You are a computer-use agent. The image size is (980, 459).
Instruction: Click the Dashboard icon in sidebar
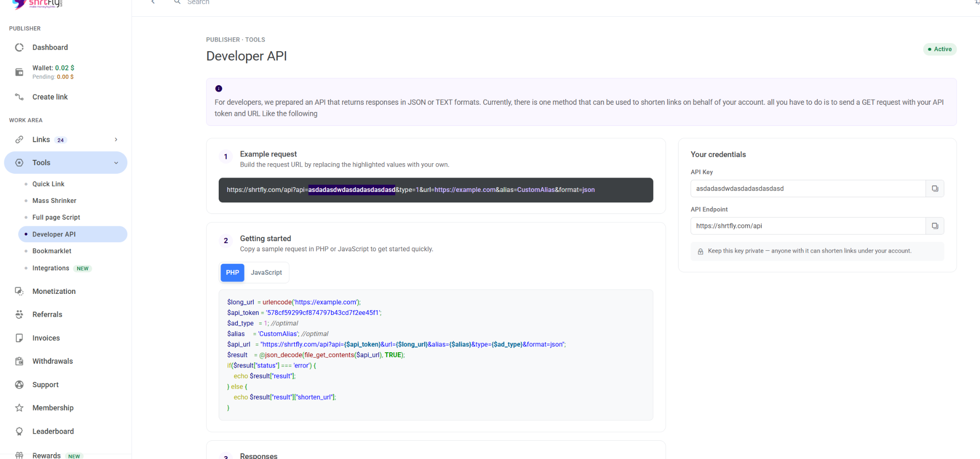coord(19,47)
